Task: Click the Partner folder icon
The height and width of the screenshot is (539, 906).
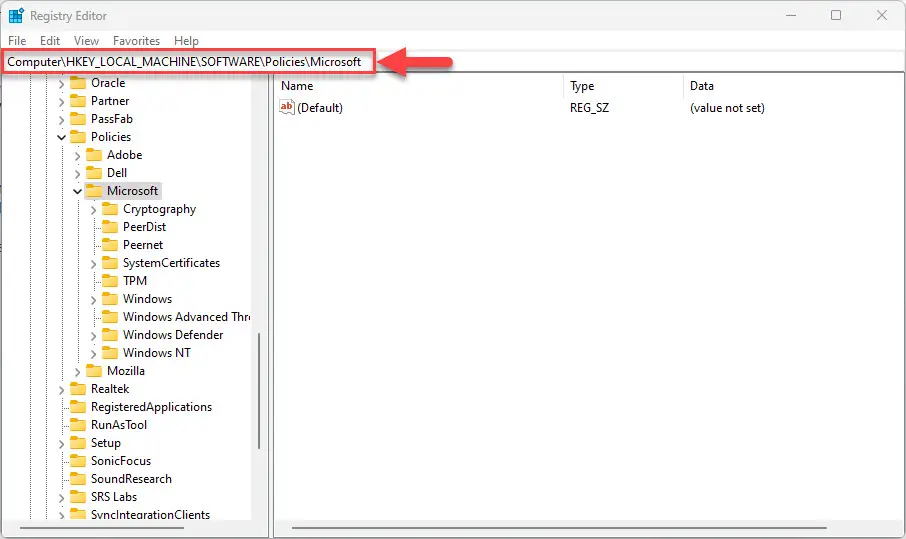Action: coord(78,101)
